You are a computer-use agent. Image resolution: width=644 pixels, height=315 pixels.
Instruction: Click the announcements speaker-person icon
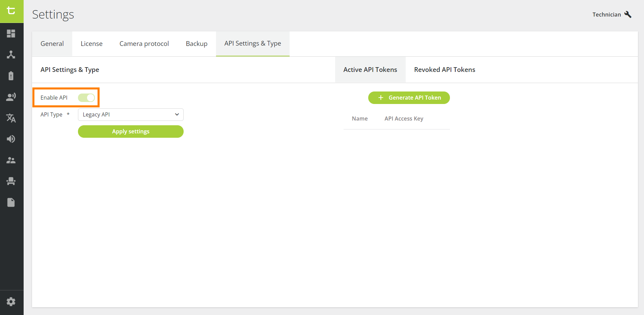[11, 97]
